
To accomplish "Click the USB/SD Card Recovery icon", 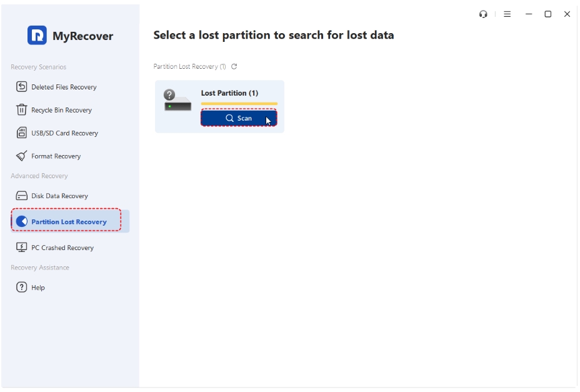I will coord(21,133).
